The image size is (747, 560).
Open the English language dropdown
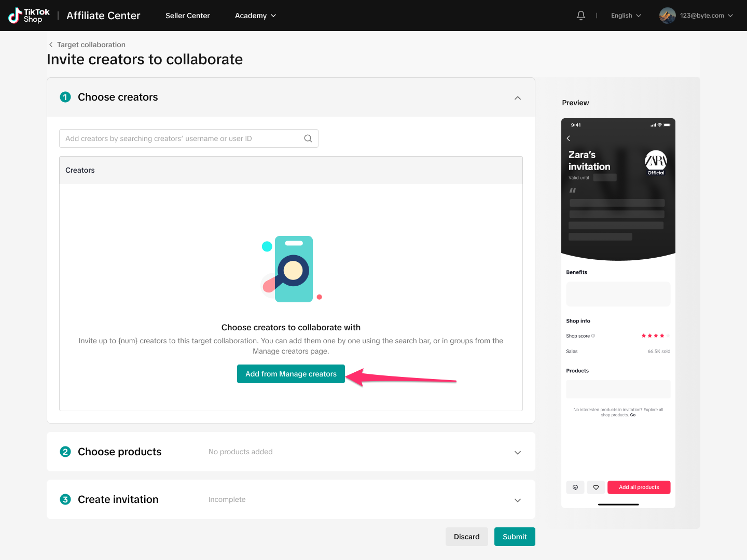pyautogui.click(x=626, y=16)
